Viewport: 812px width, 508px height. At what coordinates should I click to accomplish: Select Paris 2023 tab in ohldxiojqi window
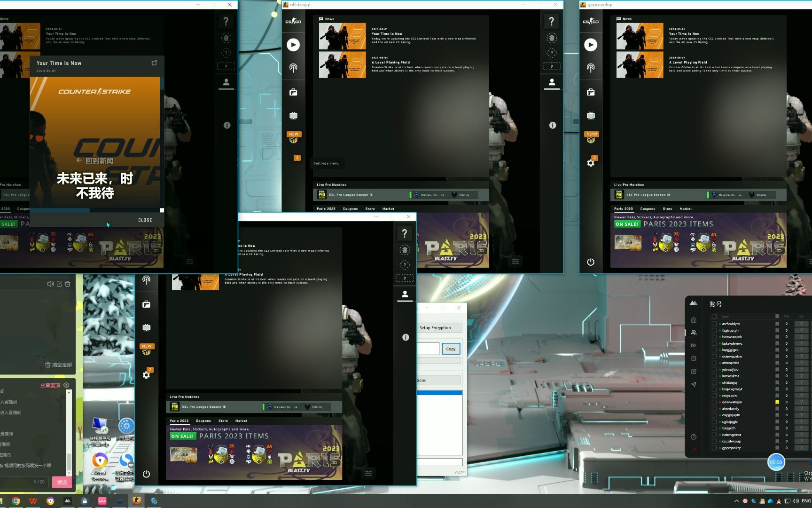[x=326, y=208]
